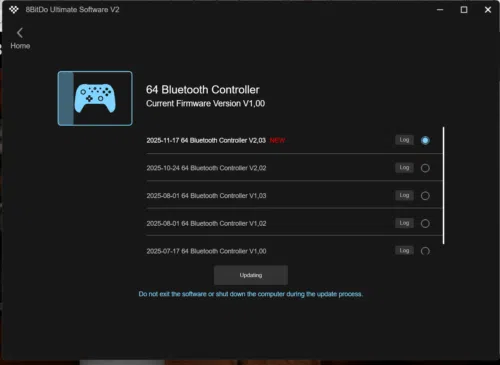Click the firmware list scrollbar
Viewport: 500px width, 365px height.
pyautogui.click(x=443, y=185)
